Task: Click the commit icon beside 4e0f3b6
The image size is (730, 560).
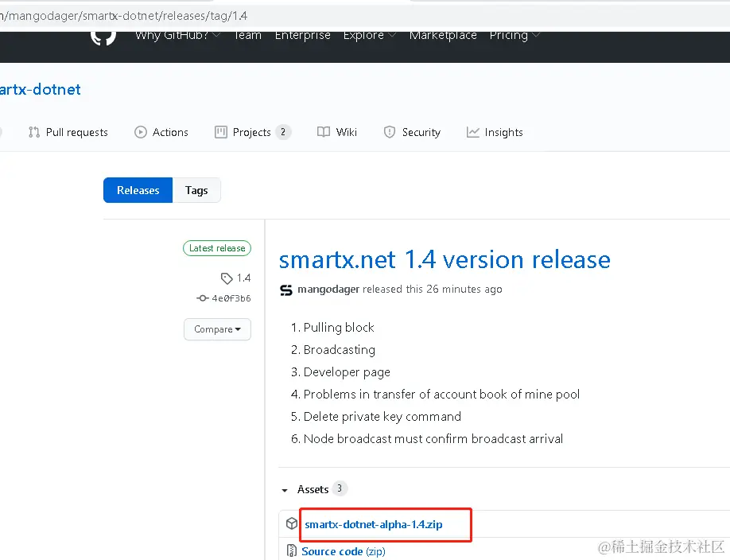Action: [203, 298]
